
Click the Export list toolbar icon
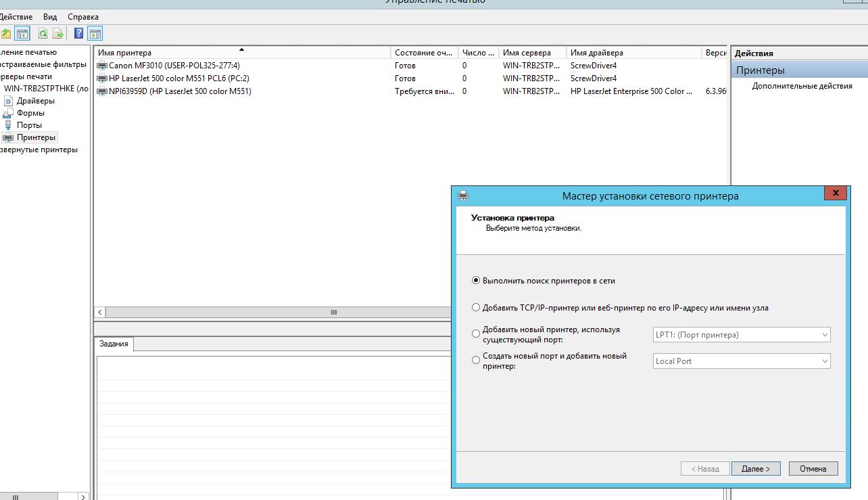[x=58, y=33]
